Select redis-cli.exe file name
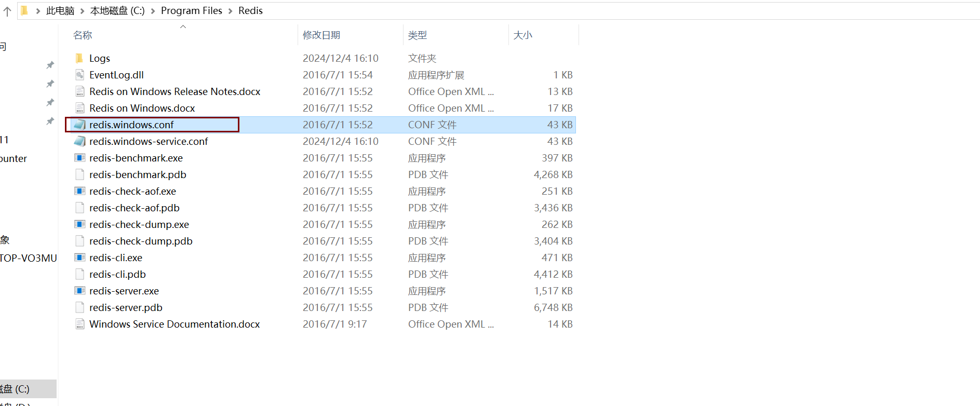The image size is (980, 406). (116, 258)
